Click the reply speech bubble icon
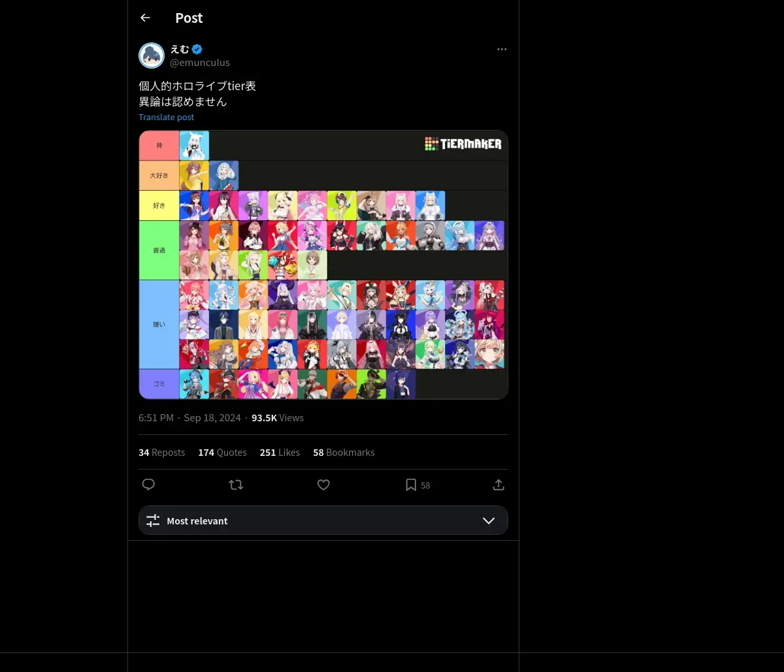Screen dimensions: 784x672 (x=148, y=485)
